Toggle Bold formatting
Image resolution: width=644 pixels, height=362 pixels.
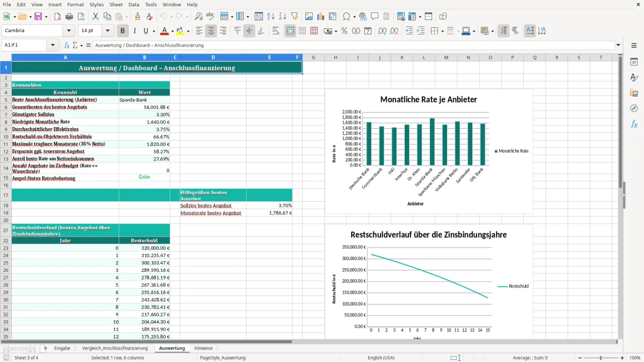coord(123,31)
